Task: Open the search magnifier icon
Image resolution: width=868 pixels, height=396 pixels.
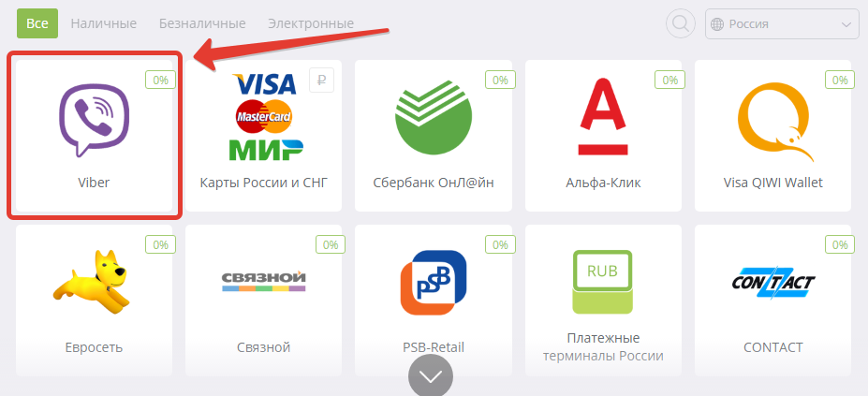Action: 681,23
